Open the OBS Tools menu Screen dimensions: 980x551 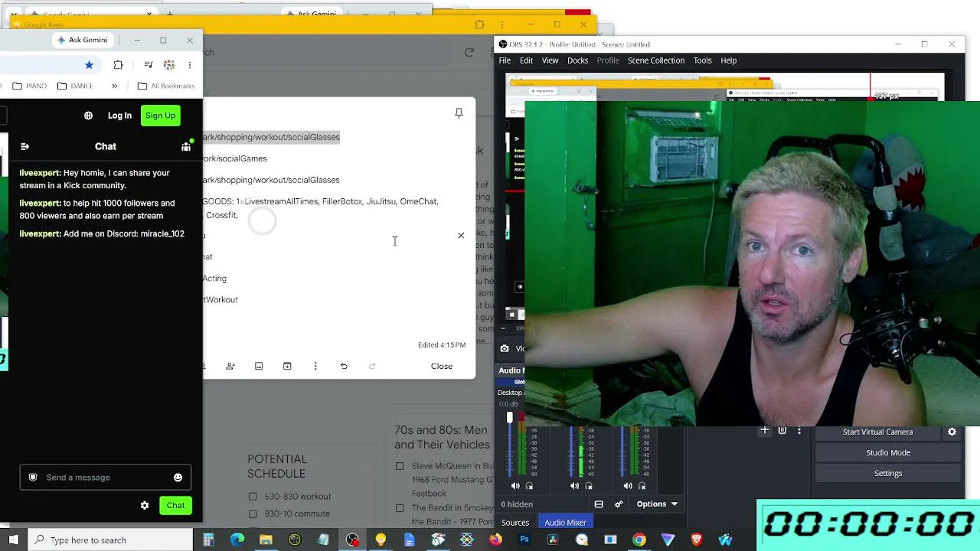click(x=703, y=60)
